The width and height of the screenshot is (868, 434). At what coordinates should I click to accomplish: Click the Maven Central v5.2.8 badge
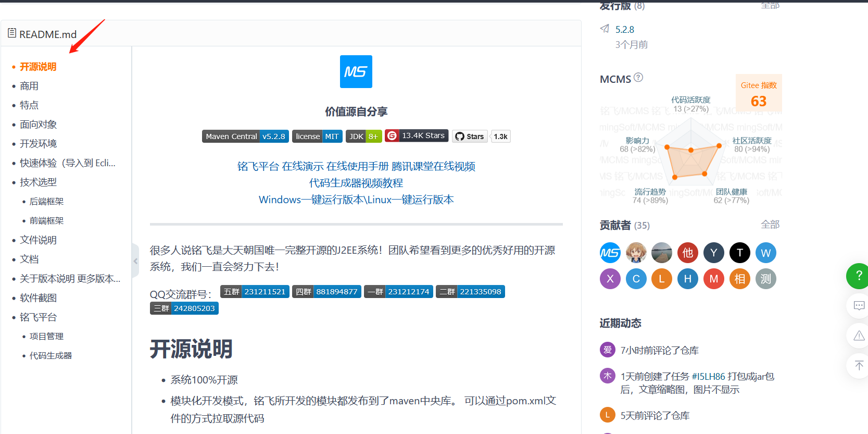(246, 137)
